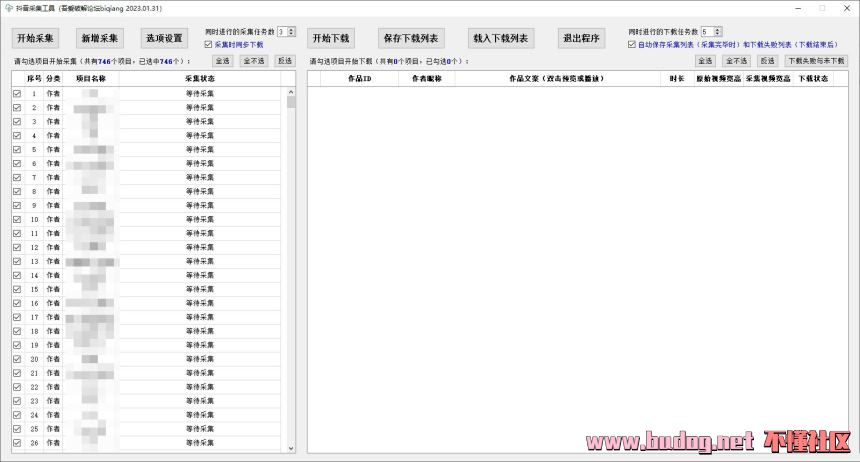Click the 原始视频宽高 column header
Image resolution: width=860 pixels, height=462 pixels.
tap(718, 79)
